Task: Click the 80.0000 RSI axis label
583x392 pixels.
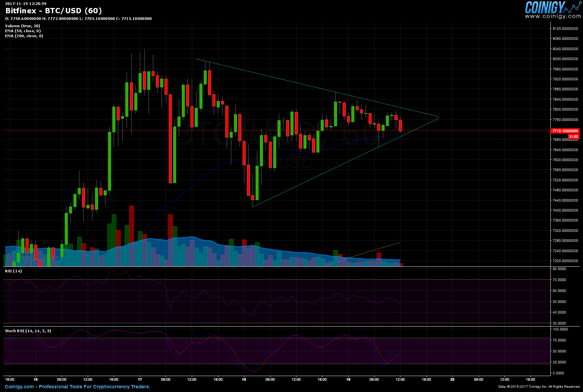Action: click(559, 269)
